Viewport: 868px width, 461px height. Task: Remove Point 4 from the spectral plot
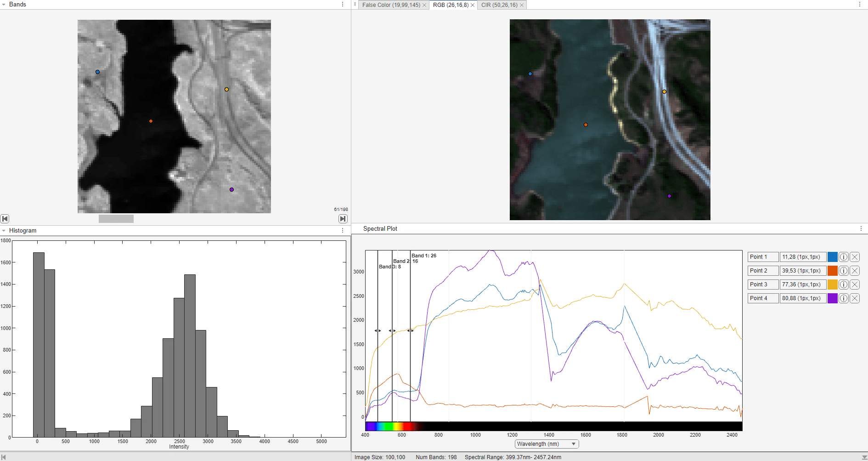855,298
